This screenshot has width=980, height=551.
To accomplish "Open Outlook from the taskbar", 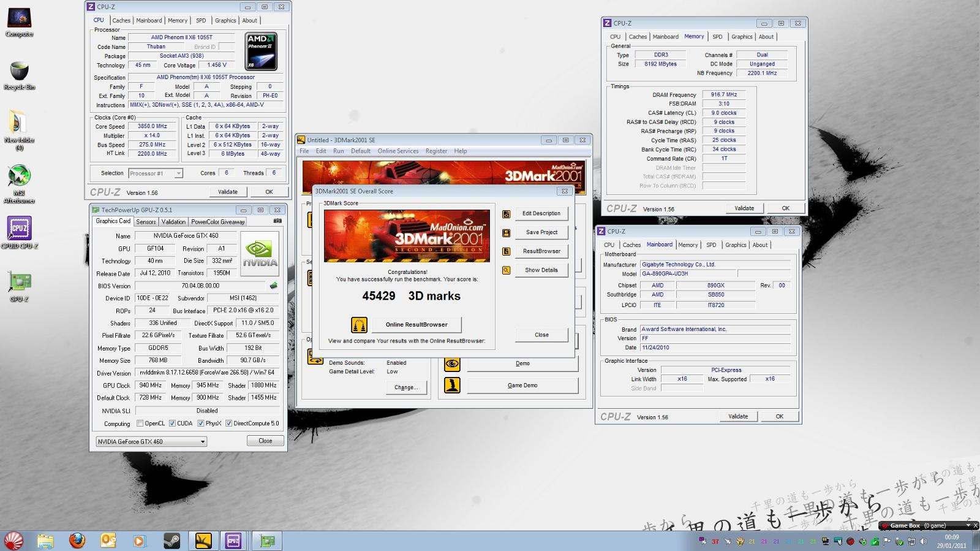I will coord(108,541).
